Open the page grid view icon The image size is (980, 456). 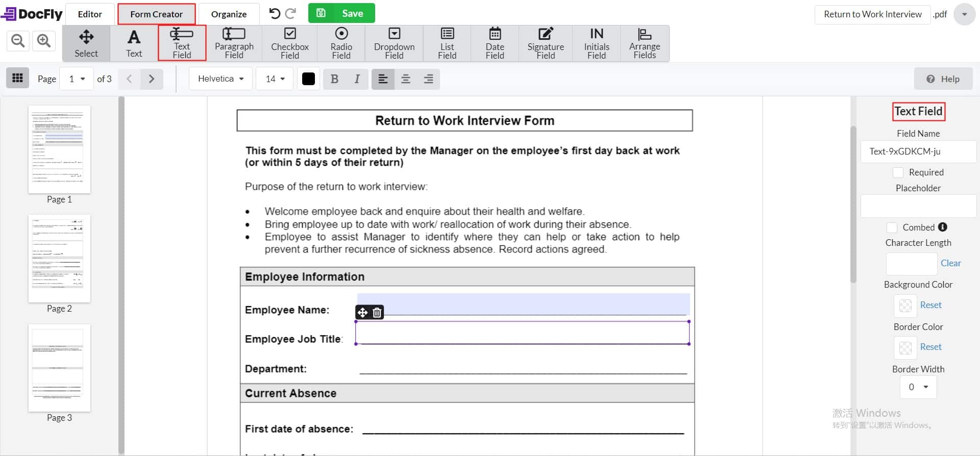pos(17,79)
